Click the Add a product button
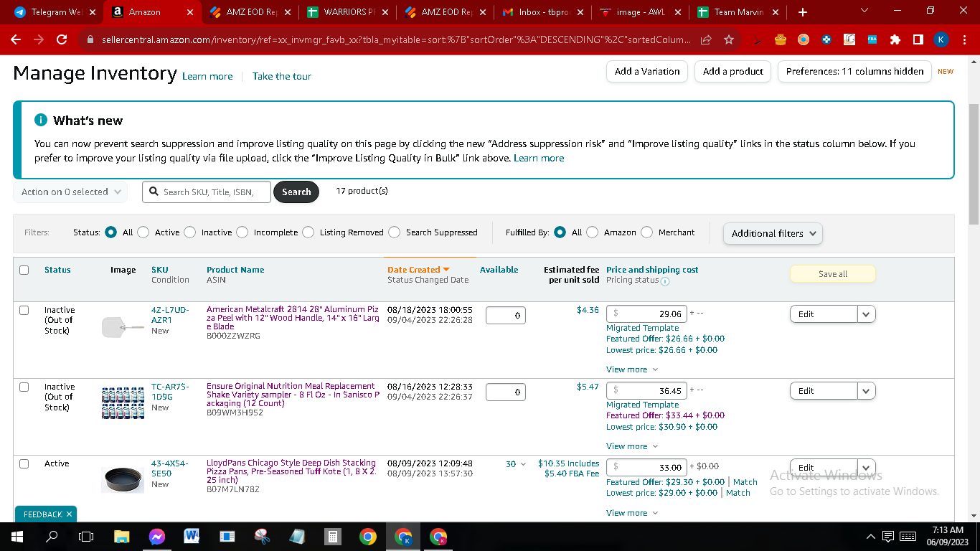980x551 pixels. 733,71
